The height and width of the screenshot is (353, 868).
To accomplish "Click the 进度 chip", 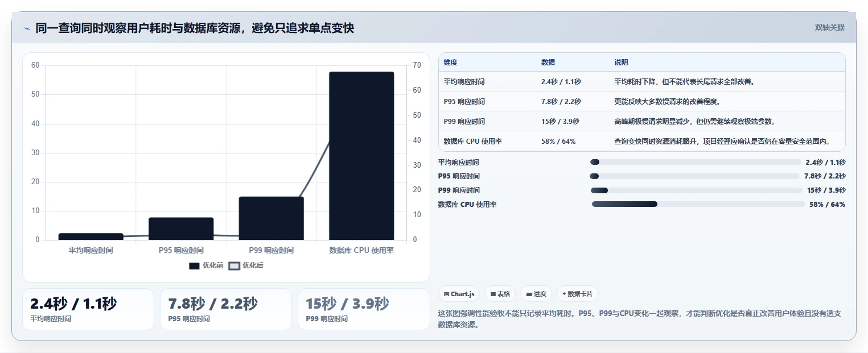I will (x=536, y=294).
